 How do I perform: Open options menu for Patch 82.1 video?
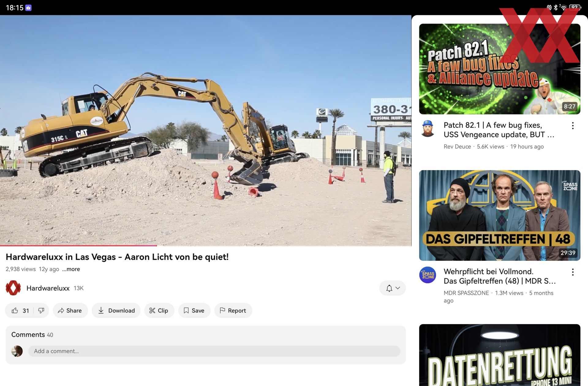click(573, 126)
